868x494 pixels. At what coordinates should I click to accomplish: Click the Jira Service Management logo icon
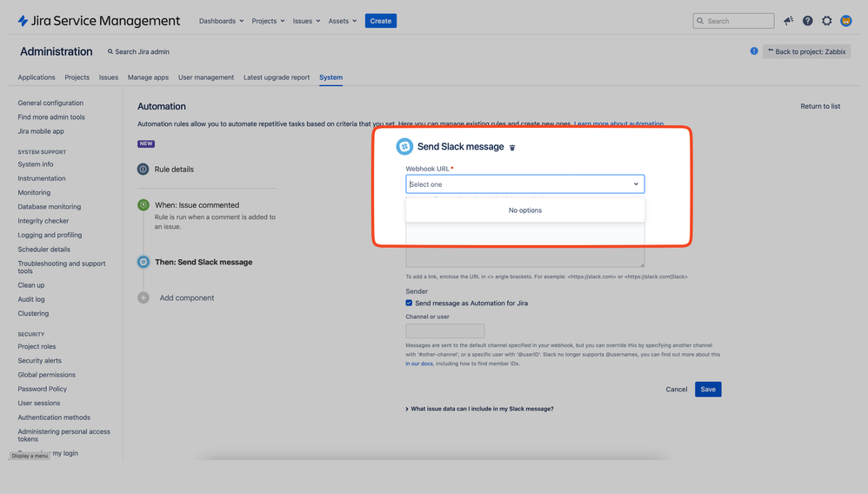(23, 21)
